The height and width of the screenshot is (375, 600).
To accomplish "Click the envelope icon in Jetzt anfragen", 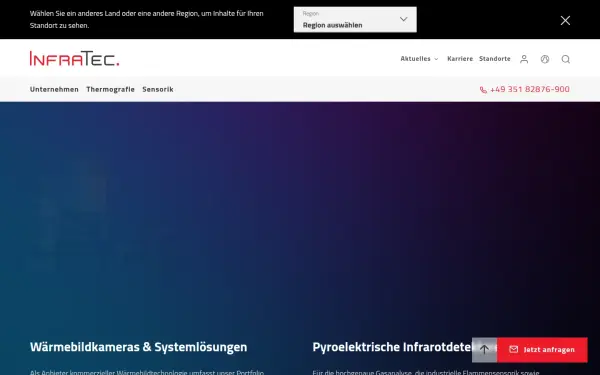I will (514, 349).
